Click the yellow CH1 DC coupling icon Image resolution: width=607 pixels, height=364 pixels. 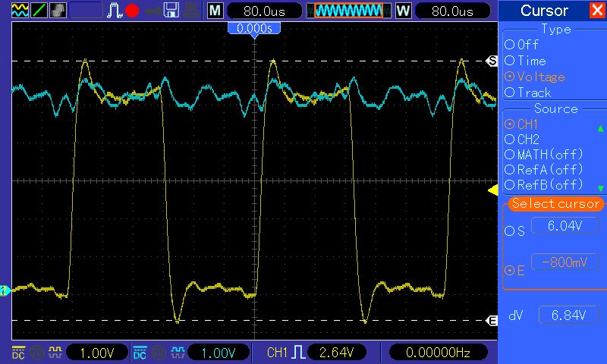18,353
